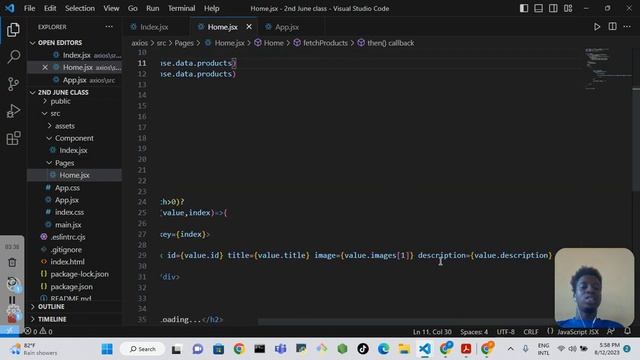Click Ln 11, Col 30 status item
This screenshot has height=360, width=640.
[432, 332]
